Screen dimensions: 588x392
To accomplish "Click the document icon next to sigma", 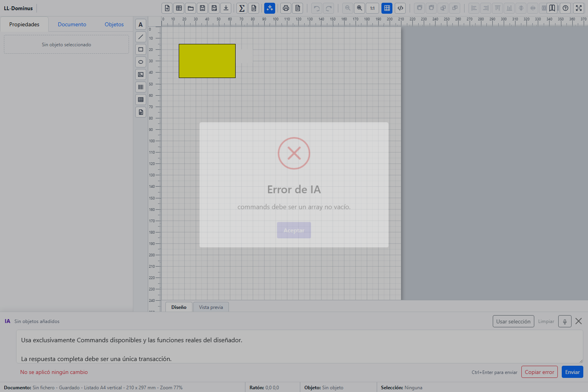I will click(x=254, y=8).
